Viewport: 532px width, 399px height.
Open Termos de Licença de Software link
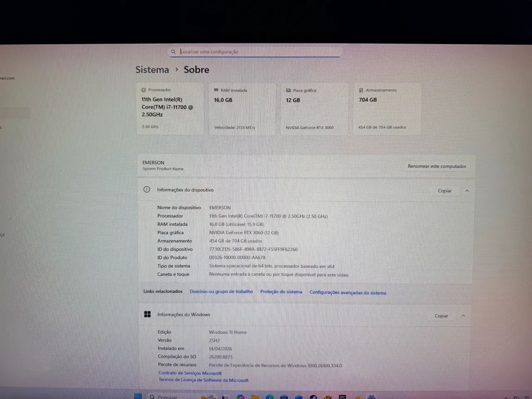pyautogui.click(x=203, y=380)
